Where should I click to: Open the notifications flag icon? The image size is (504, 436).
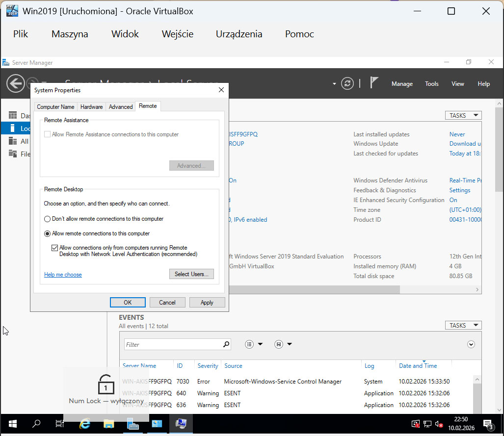tap(374, 83)
